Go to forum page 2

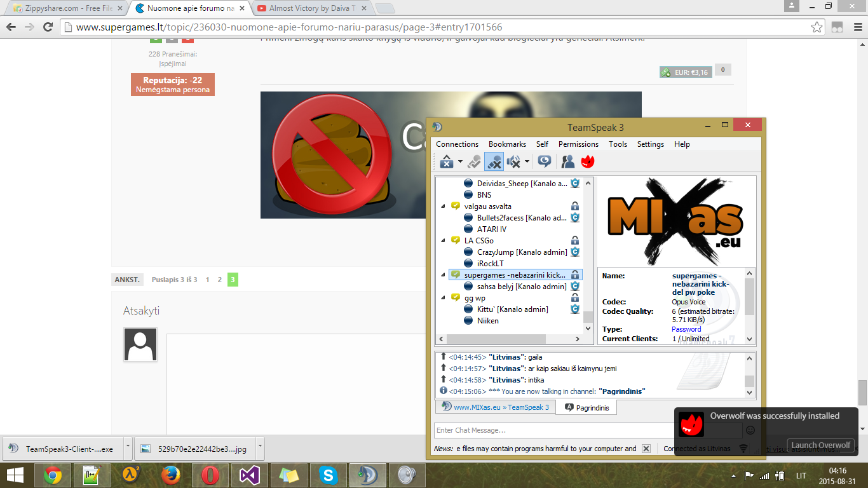pos(220,280)
